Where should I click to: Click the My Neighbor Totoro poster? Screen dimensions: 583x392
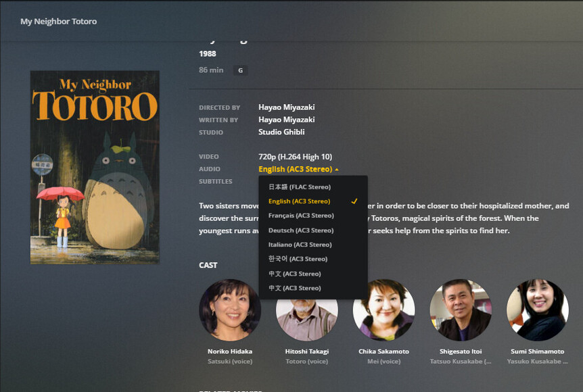pyautogui.click(x=95, y=167)
